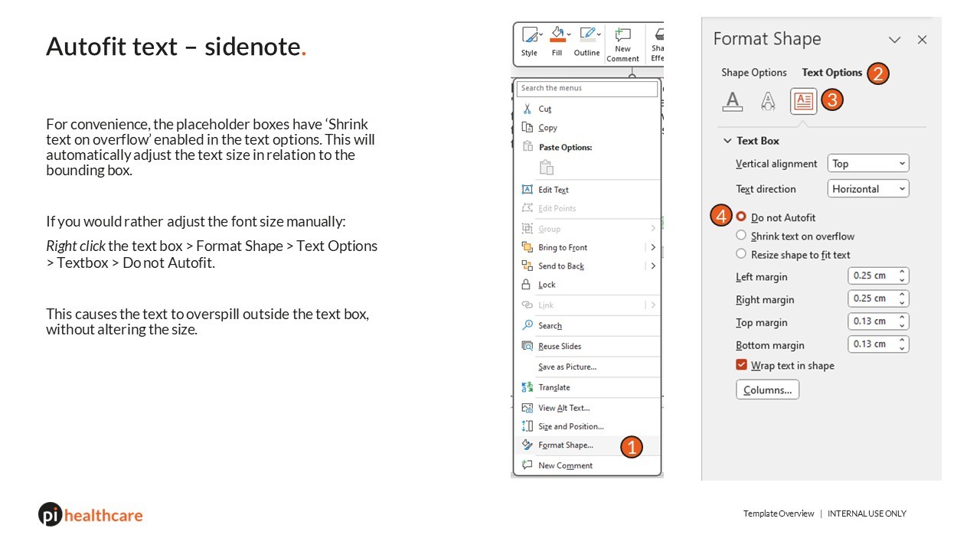Click the Lock padlock icon
This screenshot has height=551, width=980.
pos(526,284)
